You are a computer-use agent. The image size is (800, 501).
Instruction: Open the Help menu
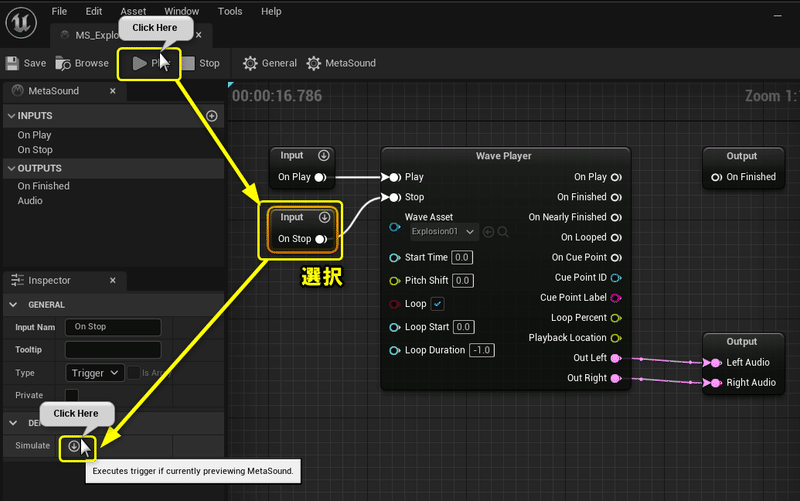(271, 11)
